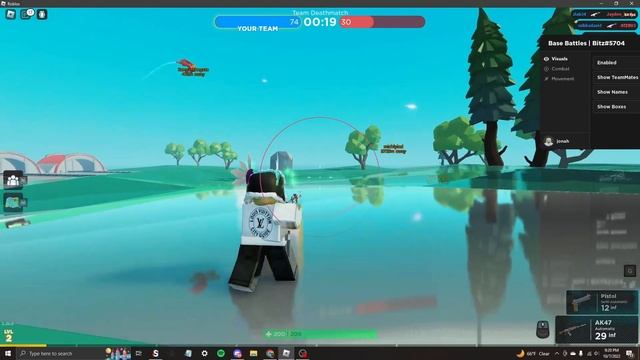640x360 pixels.
Task: Click the blue YOUR TEAM score bar
Action: click(258, 22)
